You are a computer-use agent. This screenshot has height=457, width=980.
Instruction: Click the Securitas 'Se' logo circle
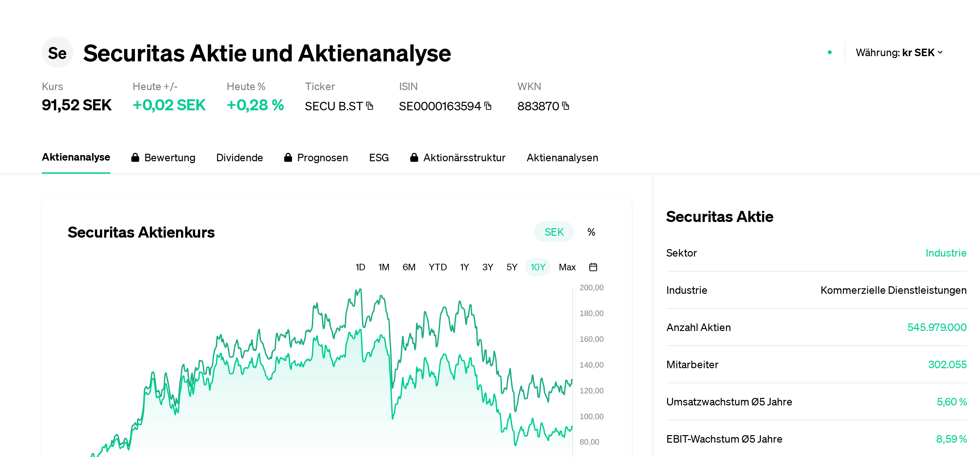[57, 53]
